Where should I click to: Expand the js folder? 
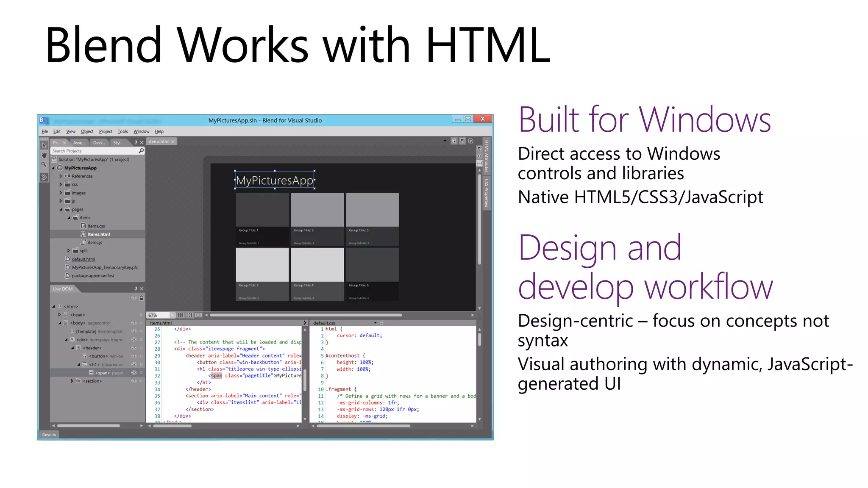click(61, 201)
